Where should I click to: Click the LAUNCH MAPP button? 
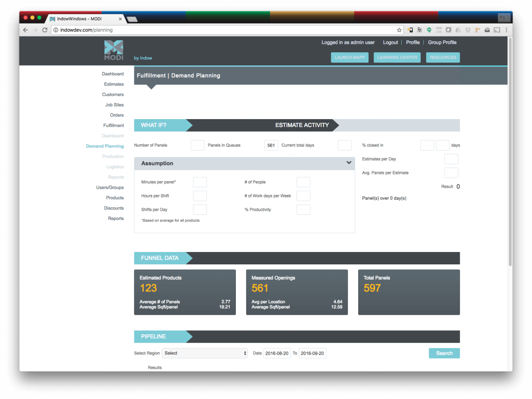[349, 57]
